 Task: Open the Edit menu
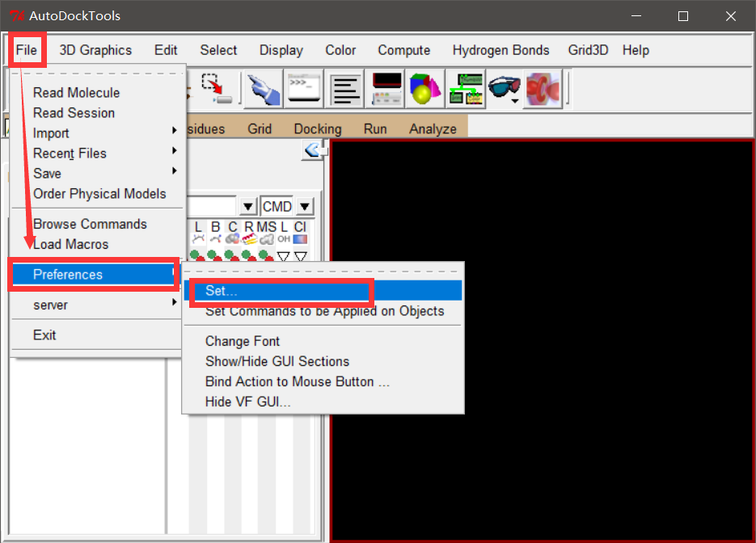click(x=166, y=50)
